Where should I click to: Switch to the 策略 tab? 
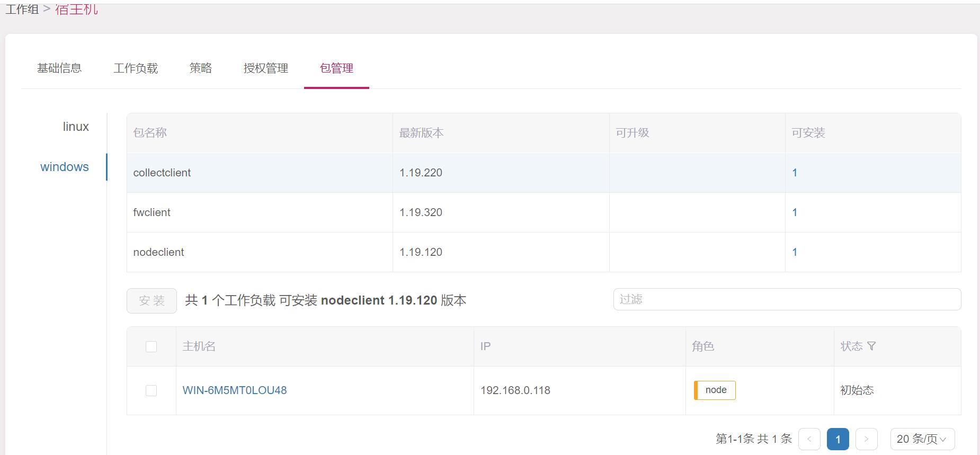tap(201, 68)
